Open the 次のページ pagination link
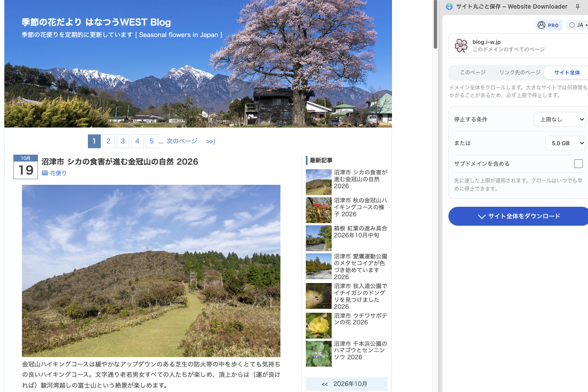The height and width of the screenshot is (392, 588). point(182,141)
